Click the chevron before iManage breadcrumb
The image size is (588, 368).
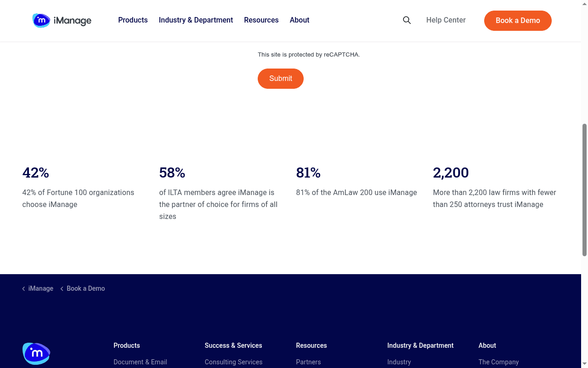tap(23, 289)
